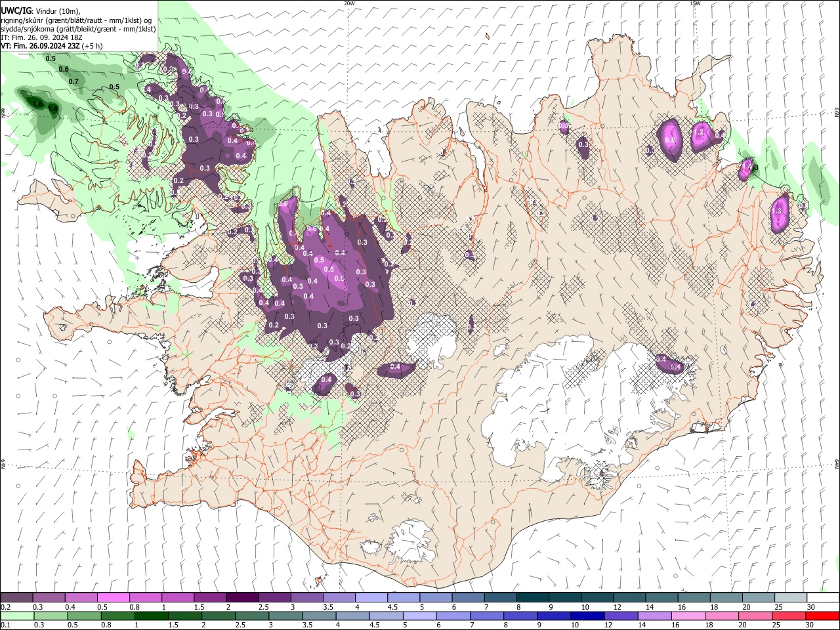
Task: Click the '20W' longitude label on the top edge
Action: [x=349, y=3]
